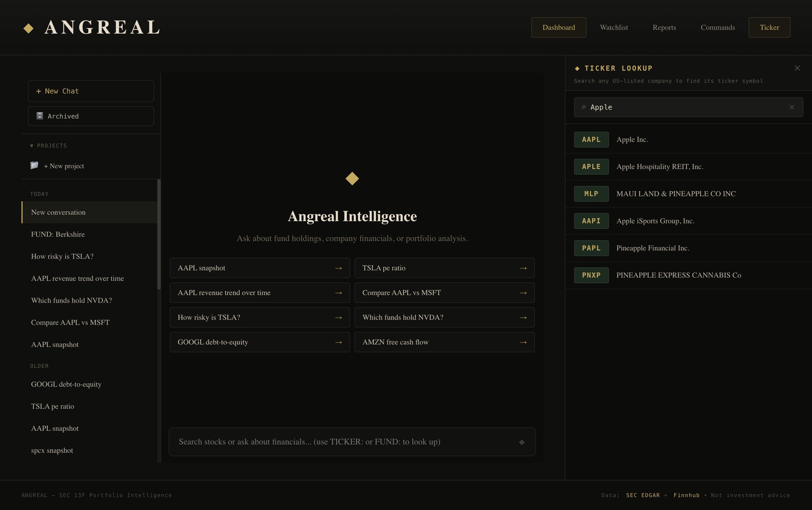Click the sidebar conversation list scrollbar

[159, 235]
